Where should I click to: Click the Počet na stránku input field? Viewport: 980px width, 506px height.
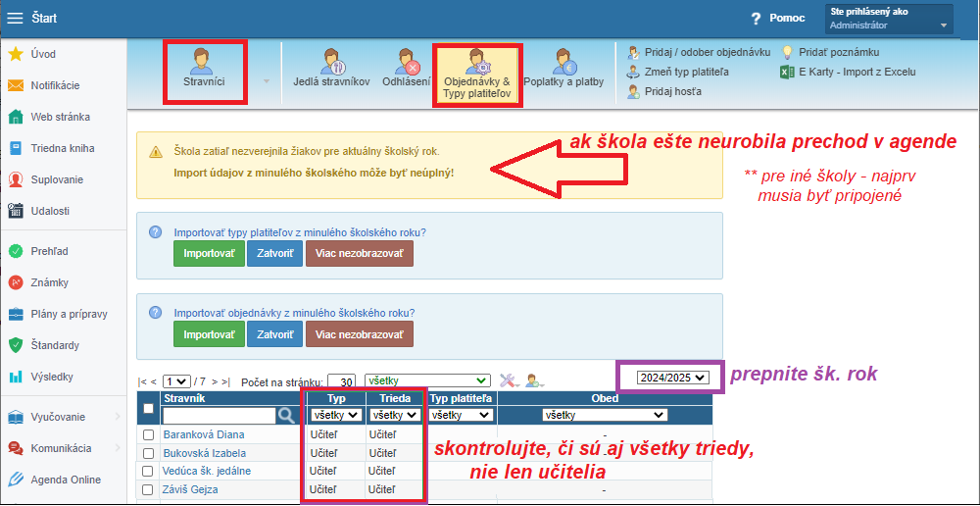[341, 381]
